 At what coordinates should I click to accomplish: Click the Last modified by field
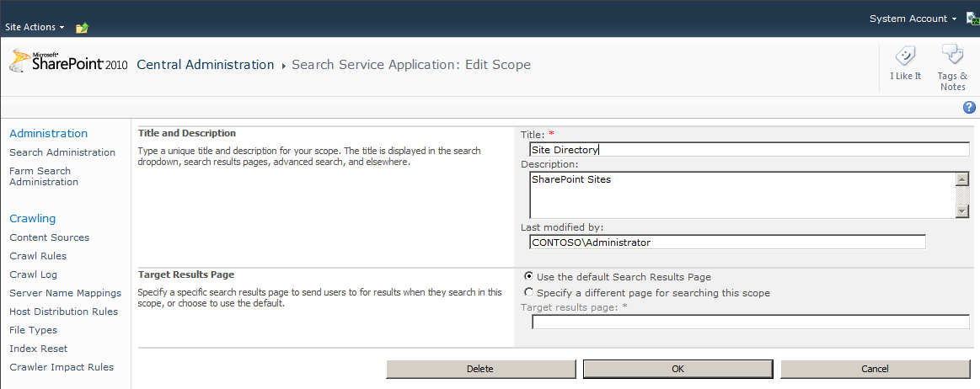(x=727, y=242)
